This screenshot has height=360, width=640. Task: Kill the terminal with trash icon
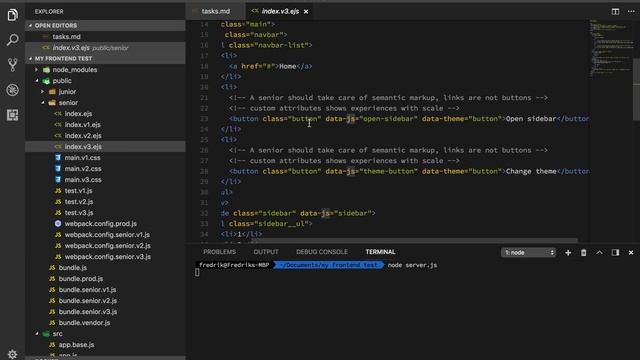(x=584, y=253)
